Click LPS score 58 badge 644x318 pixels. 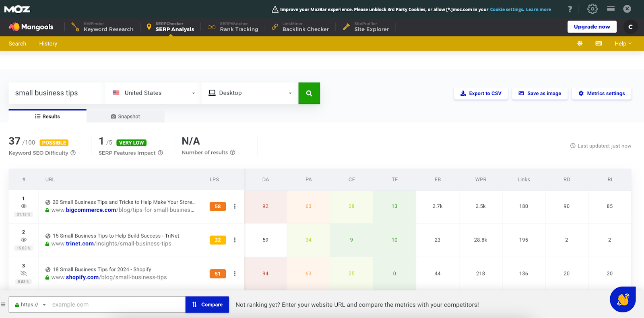[x=218, y=206]
